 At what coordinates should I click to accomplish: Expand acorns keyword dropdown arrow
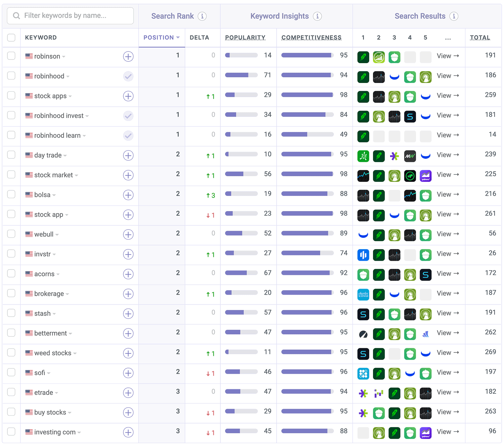58,275
